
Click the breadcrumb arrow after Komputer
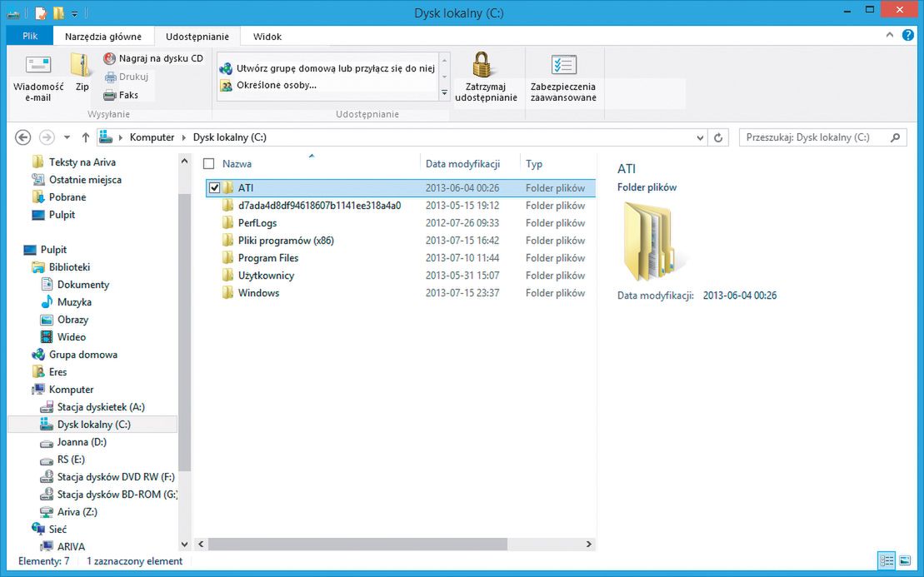[x=183, y=137]
